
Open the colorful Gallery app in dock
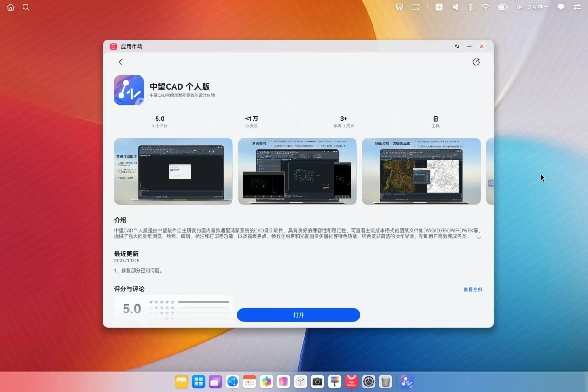(x=266, y=381)
